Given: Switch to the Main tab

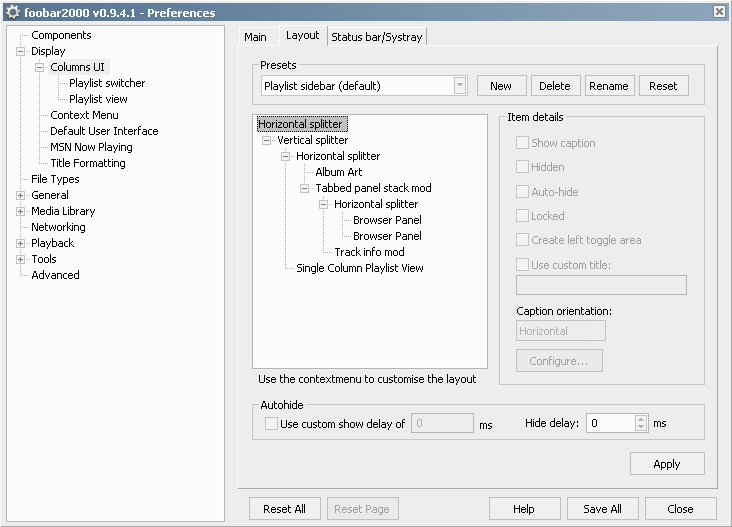Looking at the screenshot, I should (255, 37).
